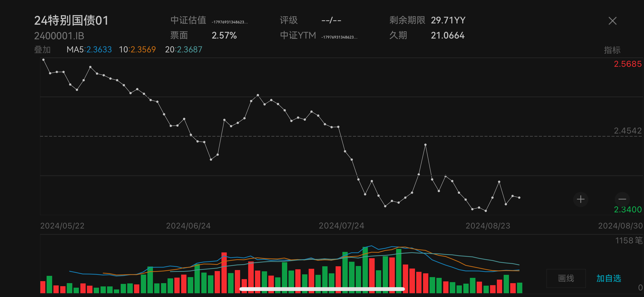Click the zoom-in plus icon on chart

tap(580, 199)
